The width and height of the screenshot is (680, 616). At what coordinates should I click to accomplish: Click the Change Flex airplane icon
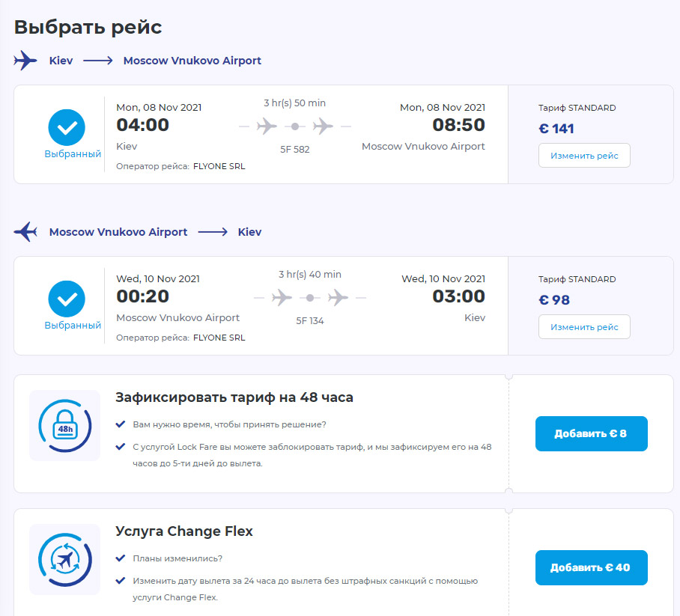pos(64,559)
